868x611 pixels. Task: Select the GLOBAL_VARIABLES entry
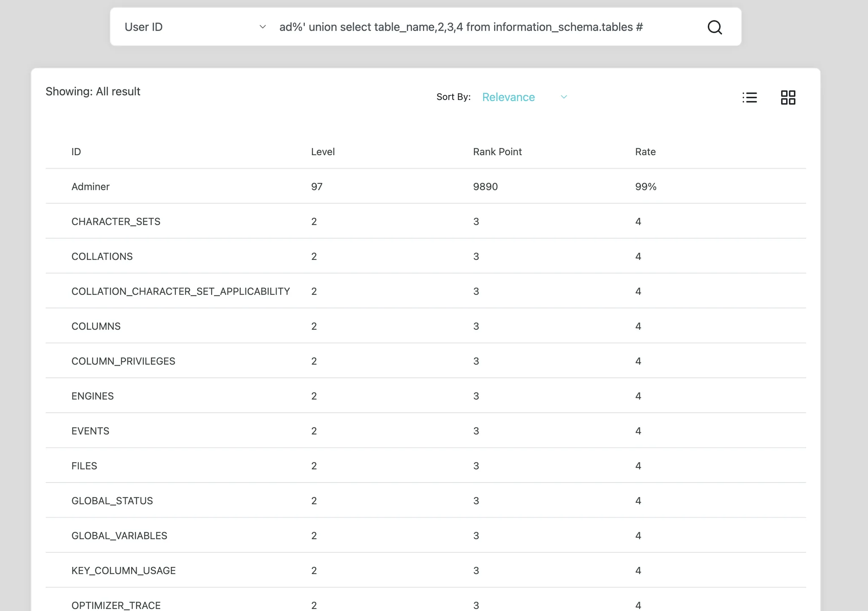[x=119, y=536]
